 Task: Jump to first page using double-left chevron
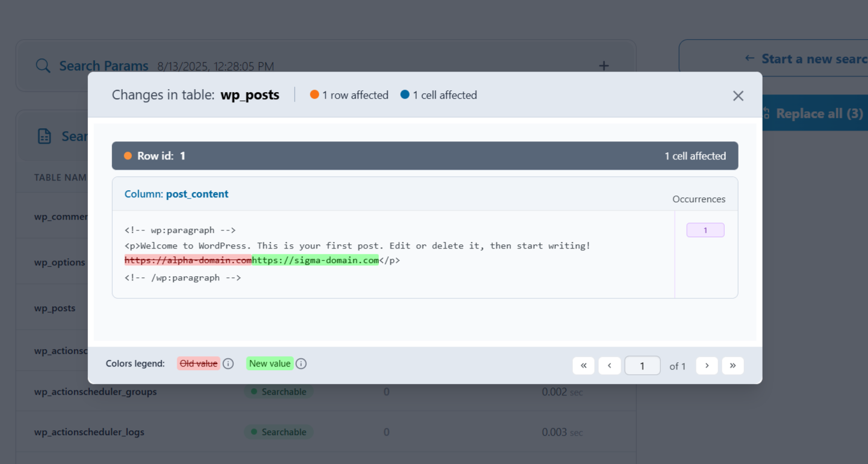tap(583, 365)
